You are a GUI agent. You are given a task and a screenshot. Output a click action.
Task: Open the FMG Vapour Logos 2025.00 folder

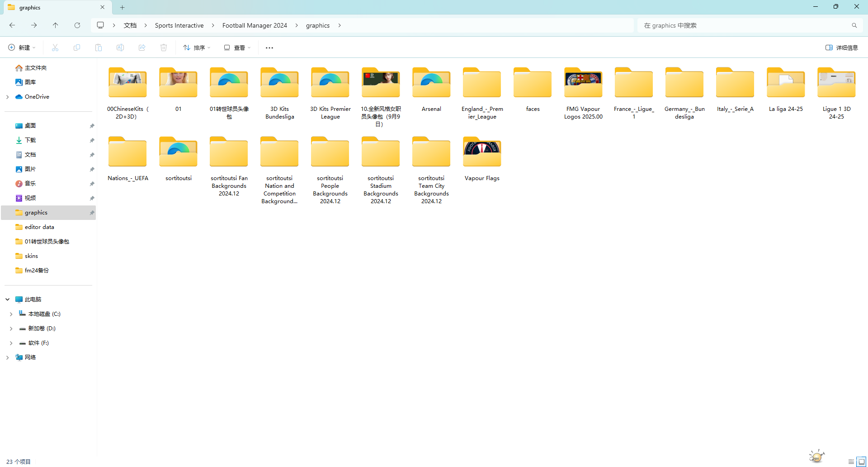(584, 93)
